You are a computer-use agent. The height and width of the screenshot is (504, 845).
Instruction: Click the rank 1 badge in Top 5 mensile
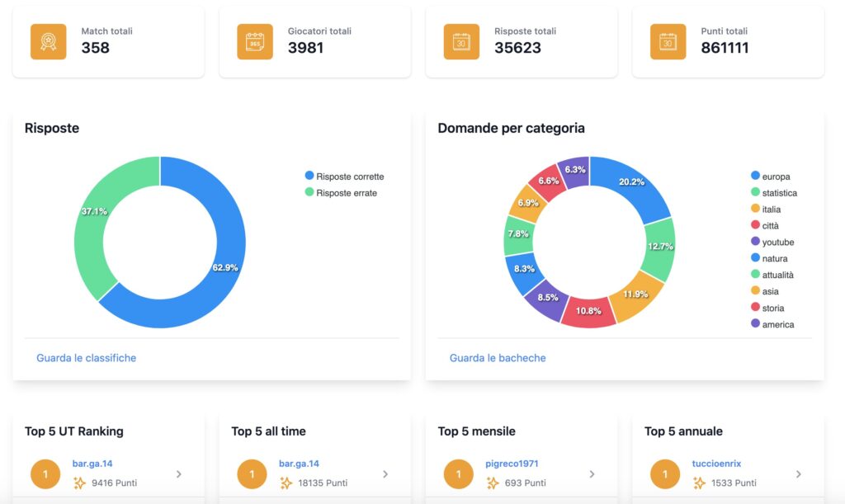(x=459, y=473)
